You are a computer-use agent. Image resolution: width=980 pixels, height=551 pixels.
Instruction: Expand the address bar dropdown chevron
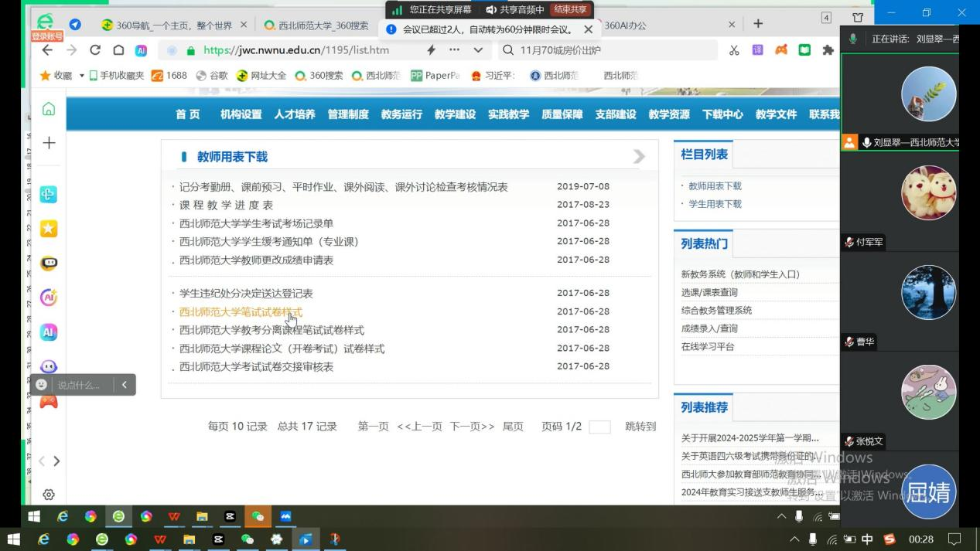pos(478,50)
